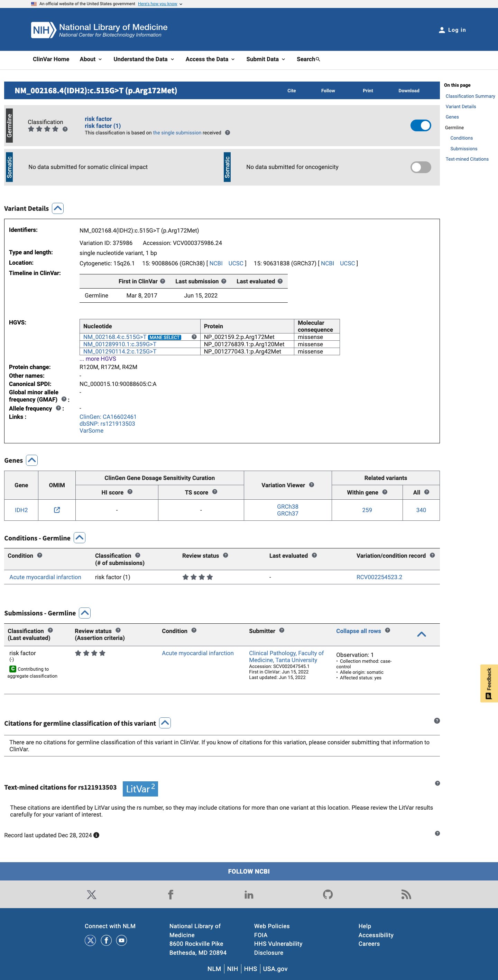Open the ClinGen CA16602461 link
498x980 pixels.
tap(108, 417)
